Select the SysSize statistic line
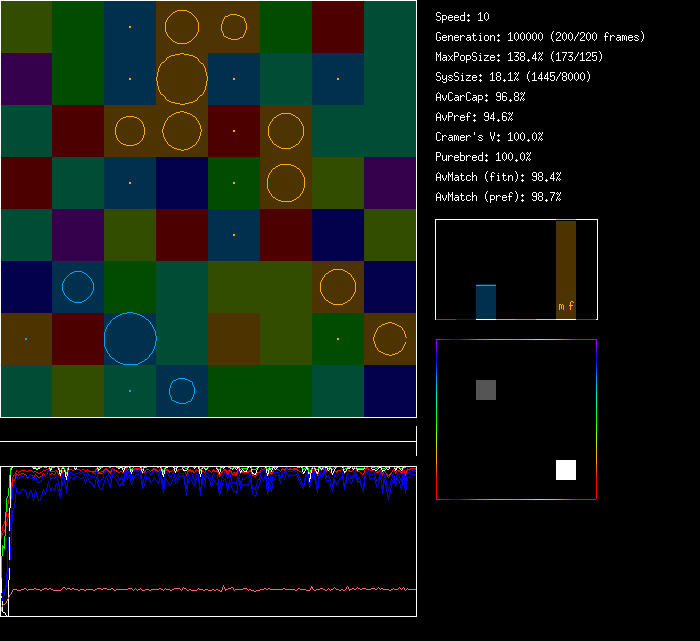This screenshot has height=641, width=700. click(x=512, y=77)
